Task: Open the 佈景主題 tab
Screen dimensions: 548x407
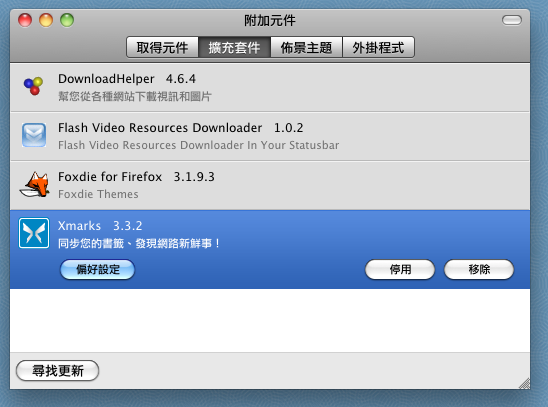Action: pos(307,47)
